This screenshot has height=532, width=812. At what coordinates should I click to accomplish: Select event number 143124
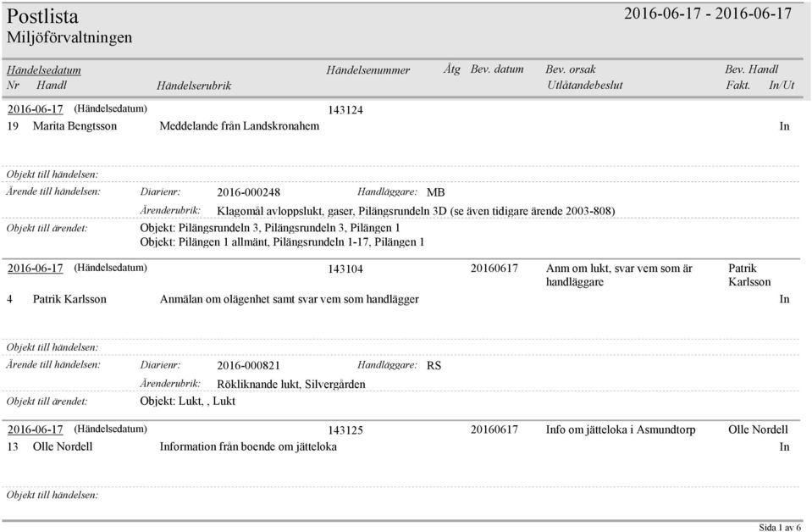coord(345,110)
